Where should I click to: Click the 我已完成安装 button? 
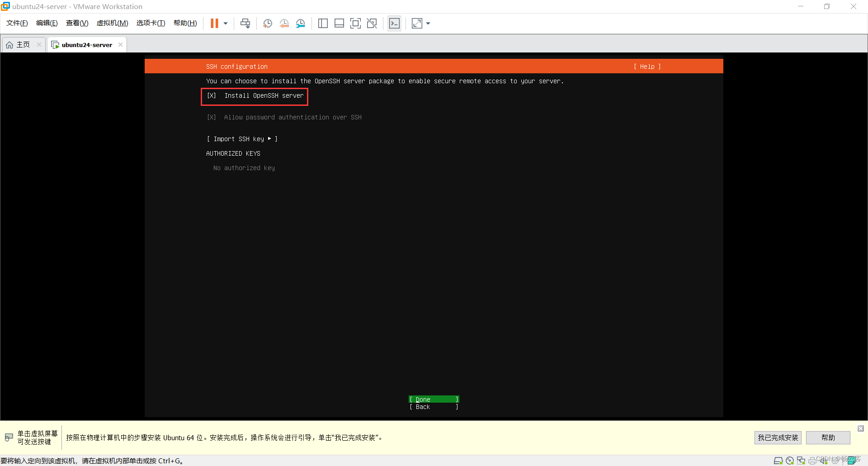(x=778, y=437)
